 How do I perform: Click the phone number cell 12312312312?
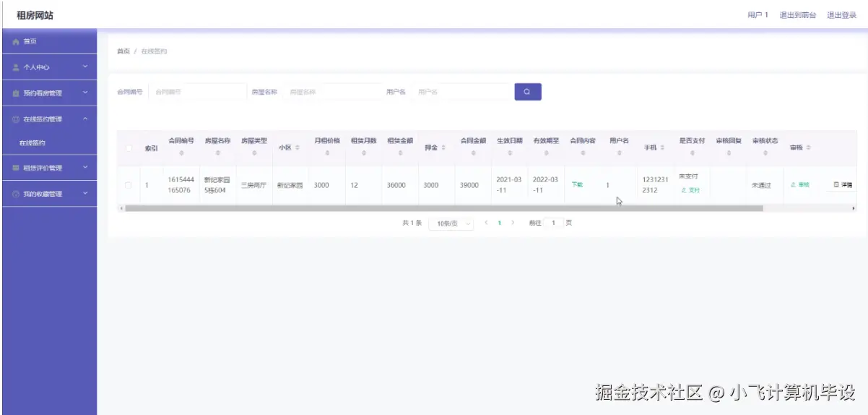coord(654,185)
